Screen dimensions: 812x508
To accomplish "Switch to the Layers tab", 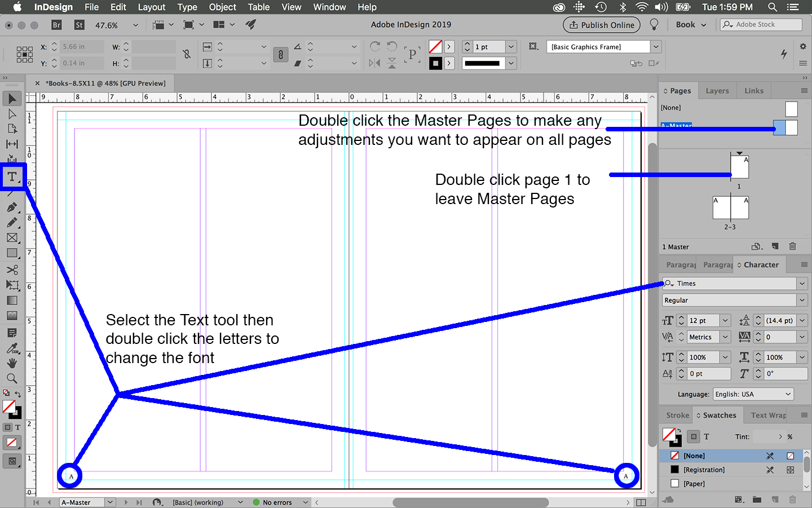I will click(x=717, y=91).
